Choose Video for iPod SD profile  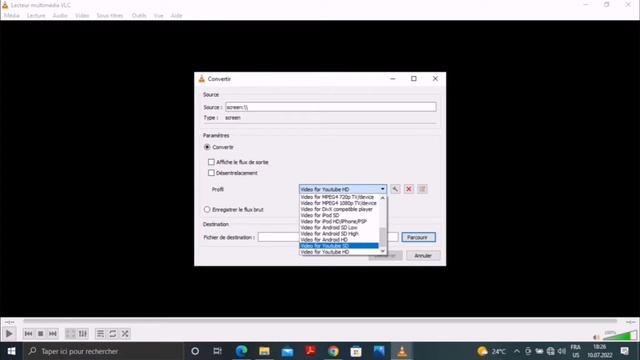tap(339, 215)
